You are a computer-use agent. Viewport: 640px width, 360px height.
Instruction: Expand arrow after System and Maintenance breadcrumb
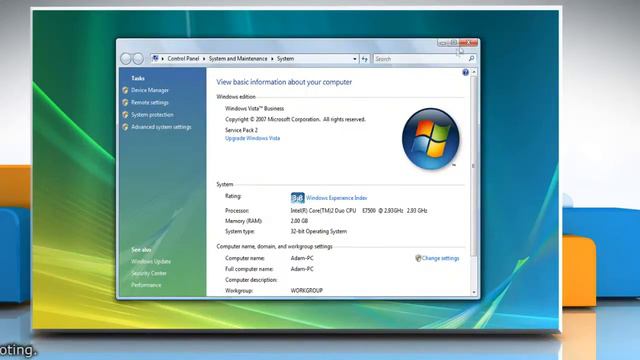tap(272, 59)
